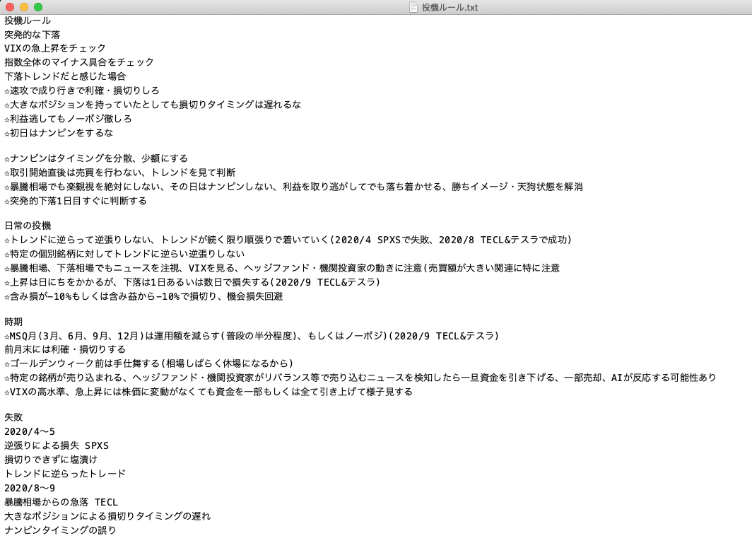The height and width of the screenshot is (560, 752).
Task: Click the line 下落トレンドだと感じた場合
Action: click(x=65, y=76)
